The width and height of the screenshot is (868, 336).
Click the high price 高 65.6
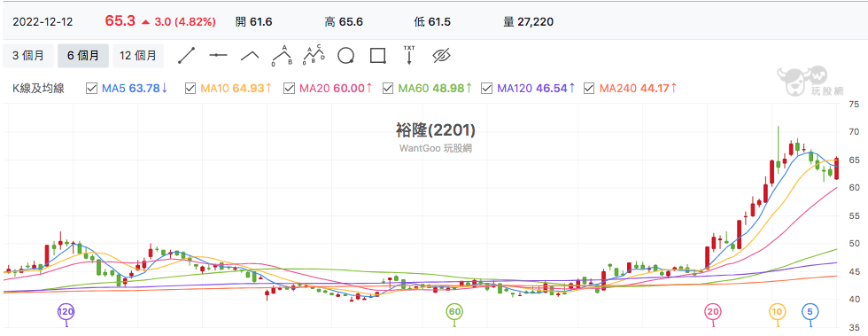pos(344,22)
